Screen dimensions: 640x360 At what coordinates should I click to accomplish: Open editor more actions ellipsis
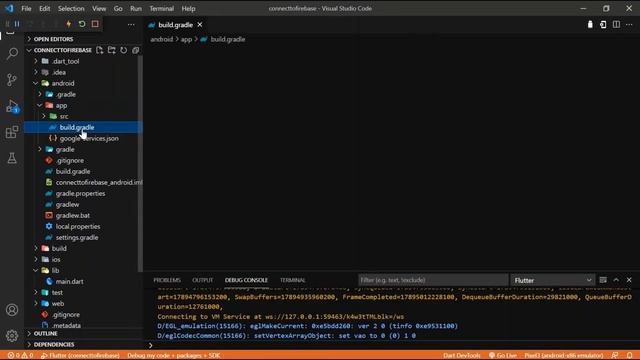point(629,24)
